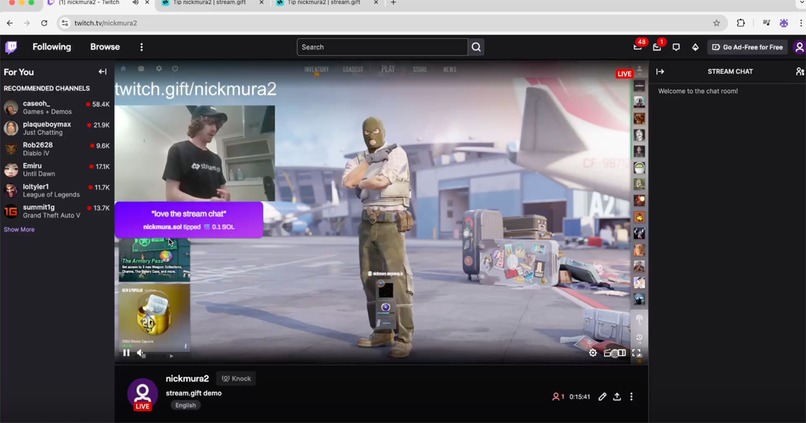Open the loltyler1 League of Legends channel

[57, 190]
